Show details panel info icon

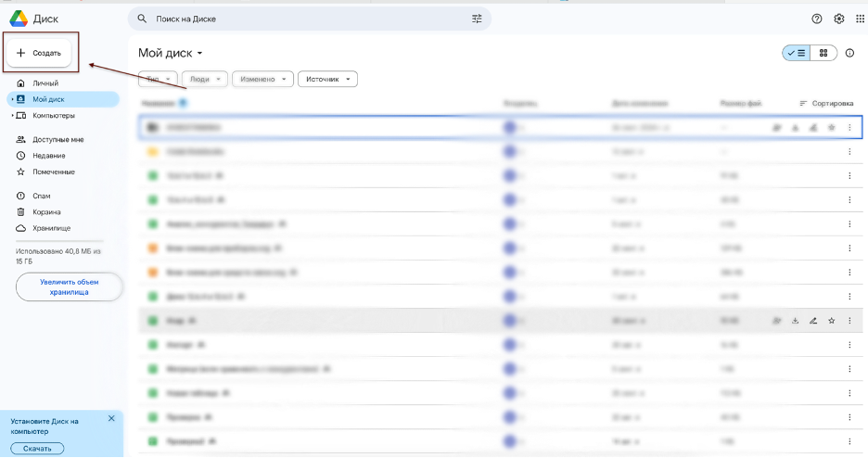pyautogui.click(x=849, y=53)
